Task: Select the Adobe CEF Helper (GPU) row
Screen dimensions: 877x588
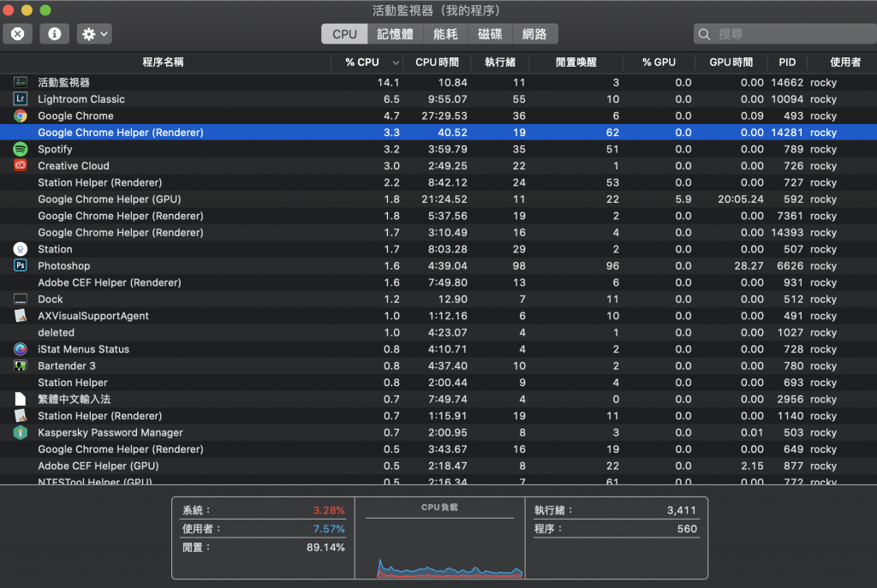Action: click(438, 466)
